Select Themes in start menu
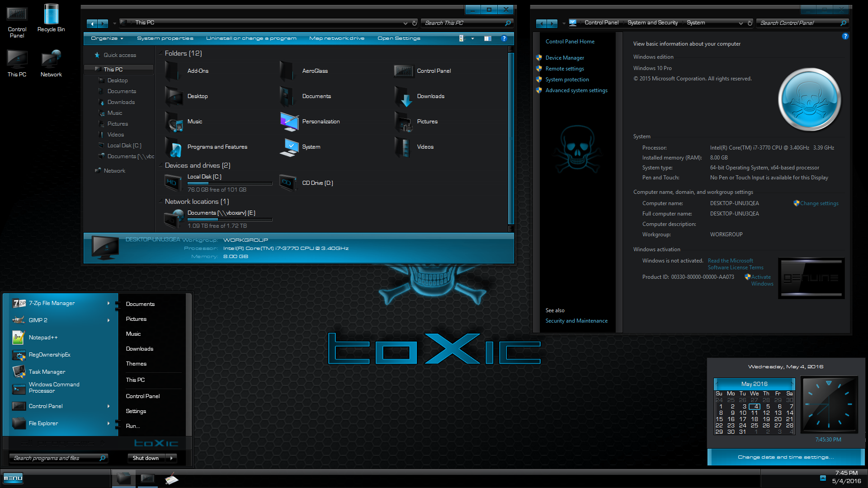This screenshot has width=868, height=488. 136,364
